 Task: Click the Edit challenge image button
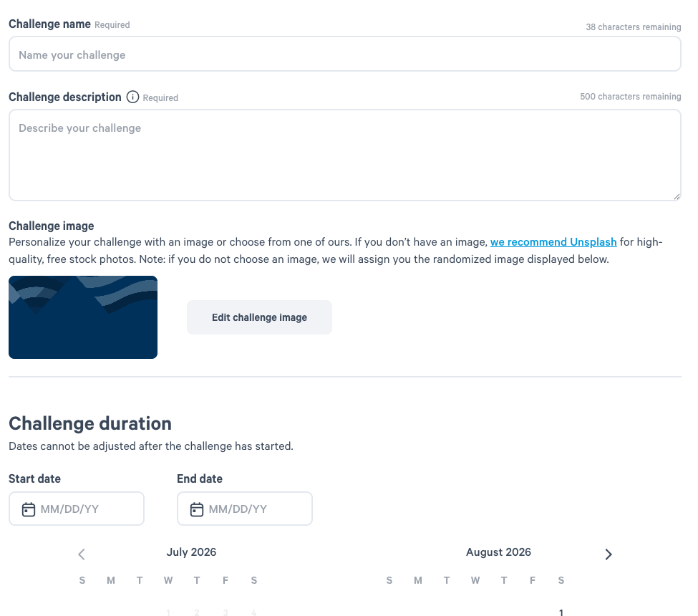pos(260,317)
